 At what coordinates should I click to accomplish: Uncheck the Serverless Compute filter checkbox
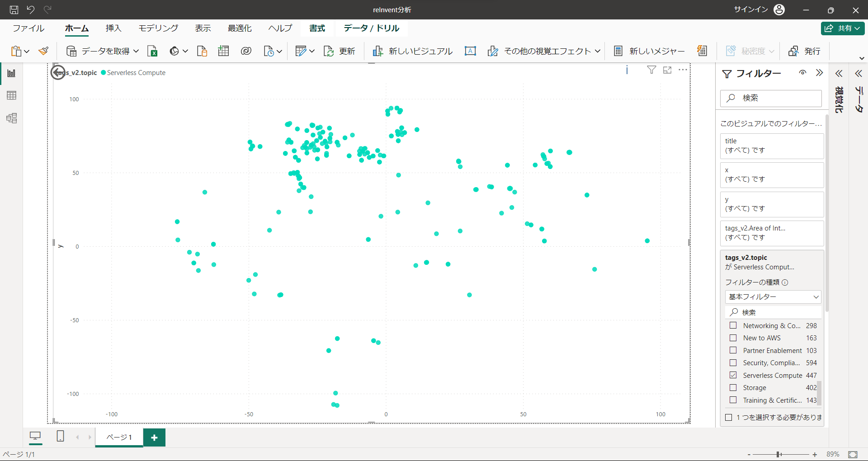(x=733, y=375)
